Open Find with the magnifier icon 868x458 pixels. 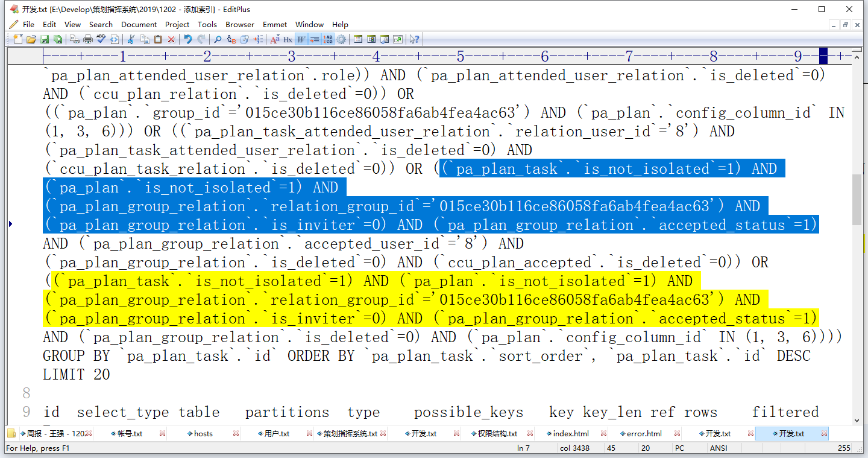pos(218,39)
